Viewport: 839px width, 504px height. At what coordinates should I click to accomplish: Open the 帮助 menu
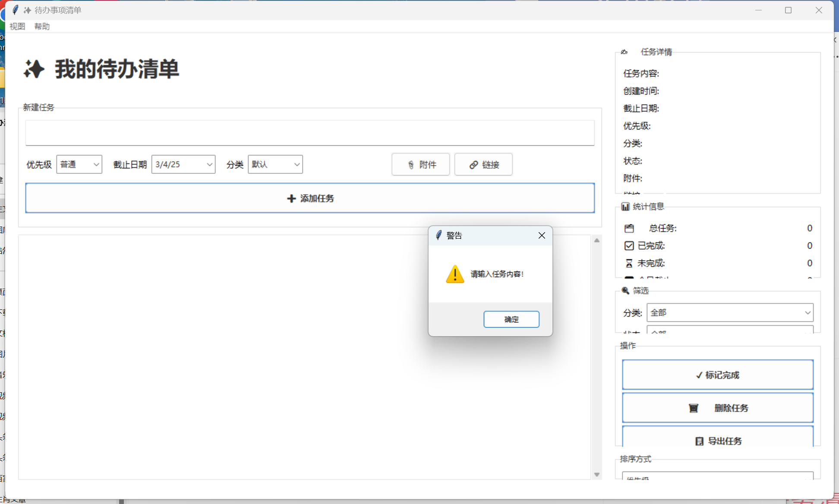pyautogui.click(x=42, y=26)
